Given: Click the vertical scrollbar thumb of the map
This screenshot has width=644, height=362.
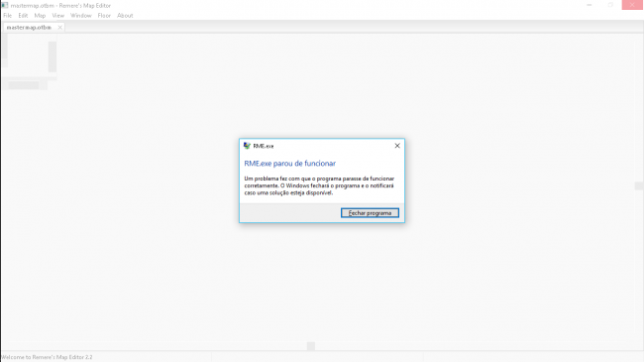Looking at the screenshot, I should coord(639,185).
